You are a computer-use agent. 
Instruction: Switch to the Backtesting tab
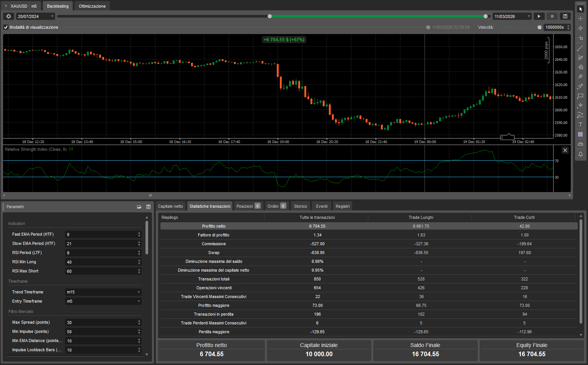tap(58, 6)
